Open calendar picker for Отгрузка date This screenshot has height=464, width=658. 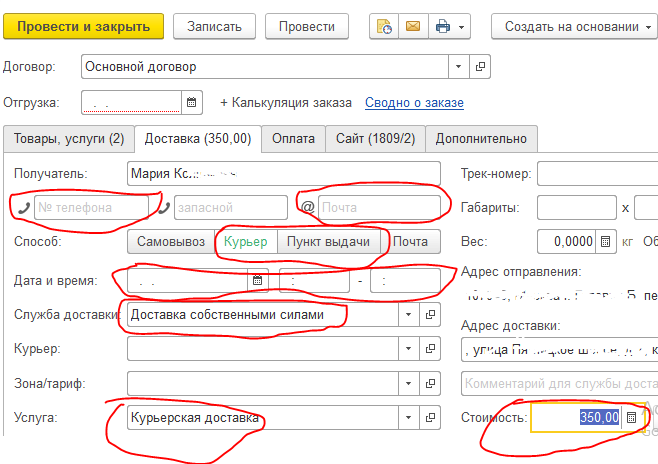(191, 103)
